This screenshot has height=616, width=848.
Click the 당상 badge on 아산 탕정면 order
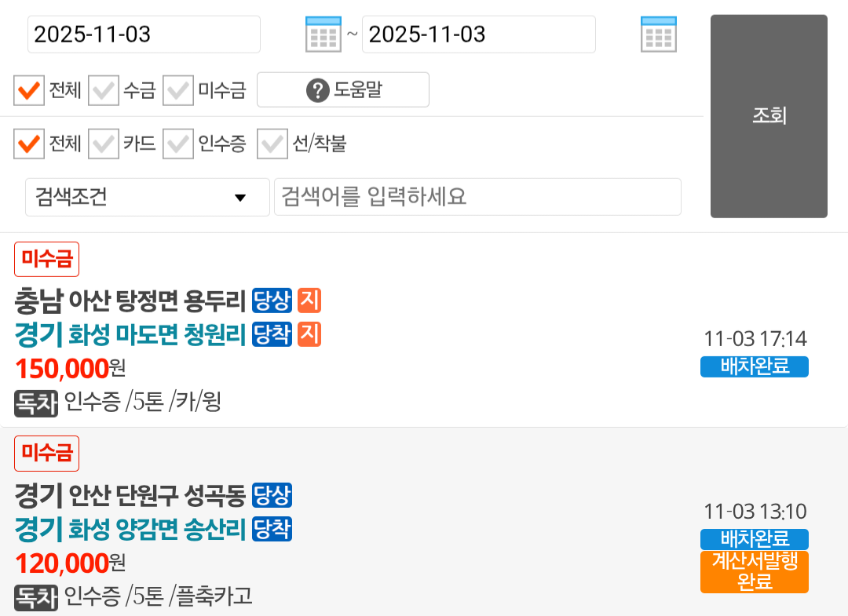272,300
